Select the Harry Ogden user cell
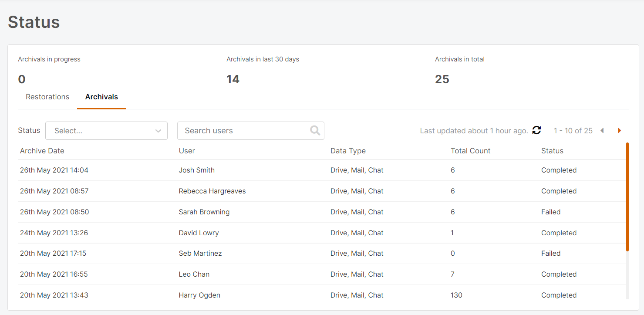The width and height of the screenshot is (644, 315). pos(199,295)
